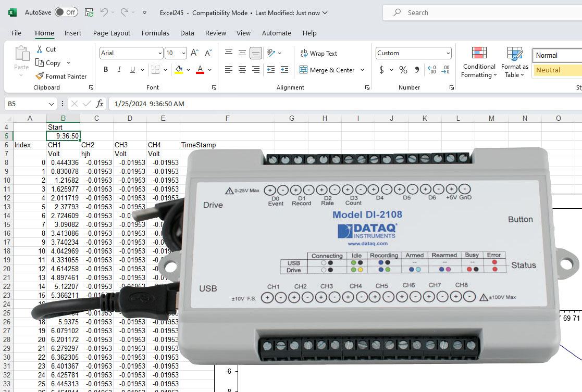Apply yellow Fill Color
The height and width of the screenshot is (392, 582).
(179, 69)
